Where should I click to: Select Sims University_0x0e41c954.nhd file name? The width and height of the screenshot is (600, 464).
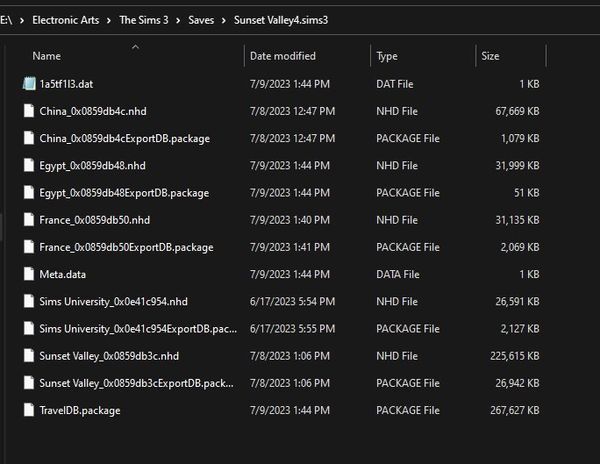tap(114, 301)
